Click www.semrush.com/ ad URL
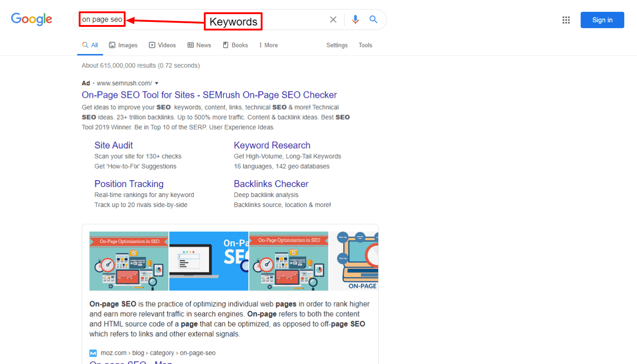Screen dimensions: 637x364 tap(124, 83)
